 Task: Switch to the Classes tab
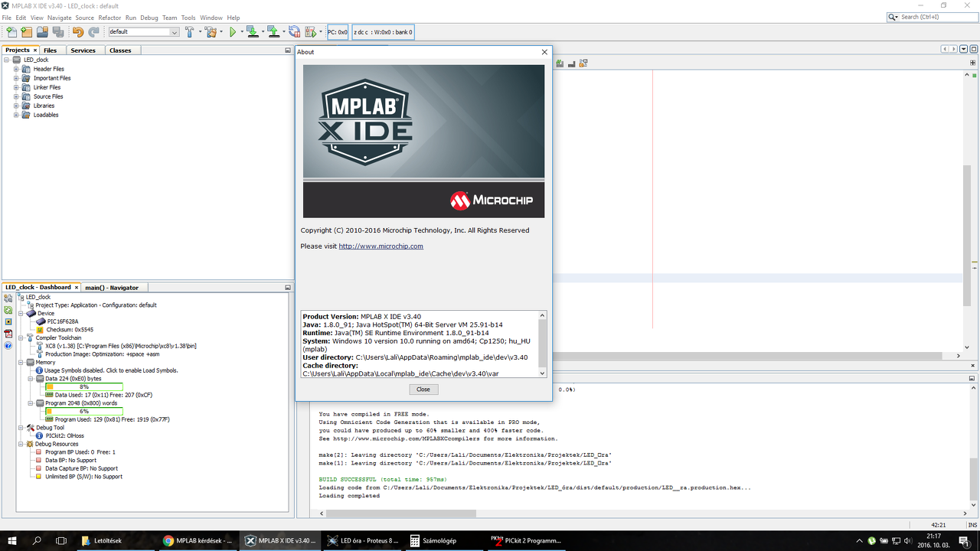[x=120, y=51]
